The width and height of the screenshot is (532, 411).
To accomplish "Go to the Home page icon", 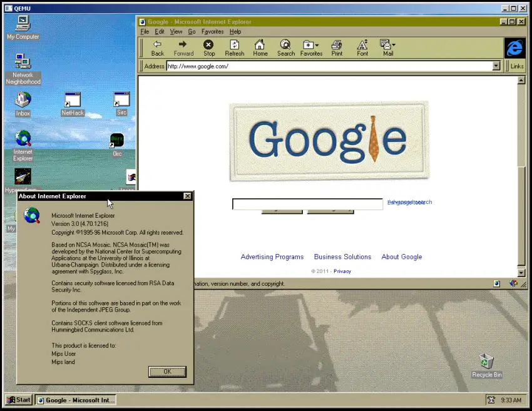I will pyautogui.click(x=260, y=48).
